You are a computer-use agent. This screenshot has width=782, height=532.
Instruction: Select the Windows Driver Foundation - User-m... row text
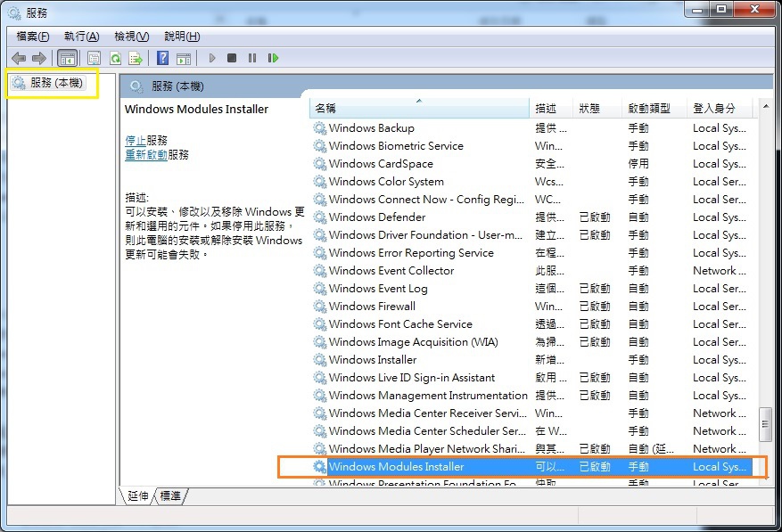point(425,235)
